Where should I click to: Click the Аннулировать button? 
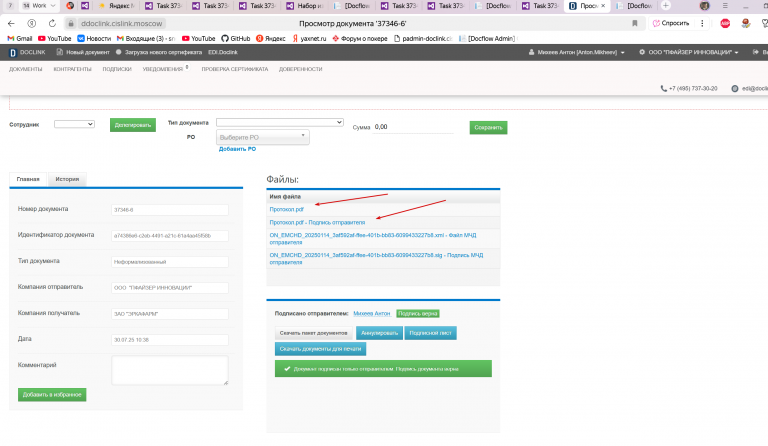tap(379, 333)
